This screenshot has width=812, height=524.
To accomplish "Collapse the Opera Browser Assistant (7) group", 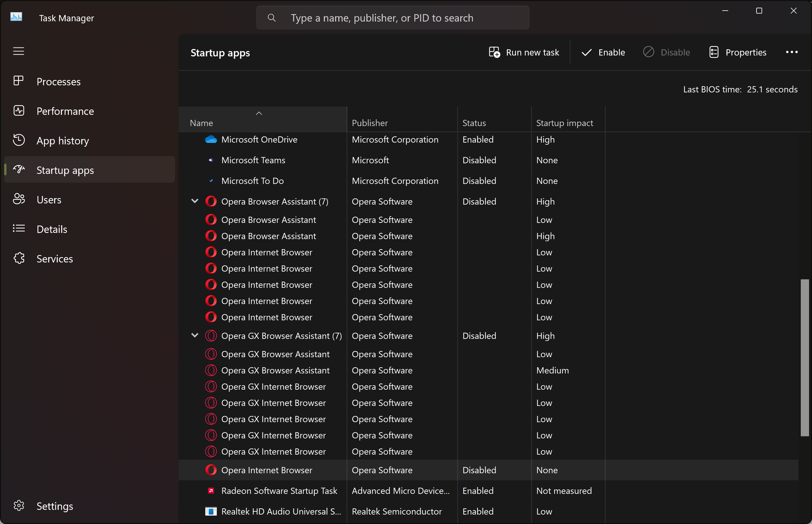I will (195, 201).
